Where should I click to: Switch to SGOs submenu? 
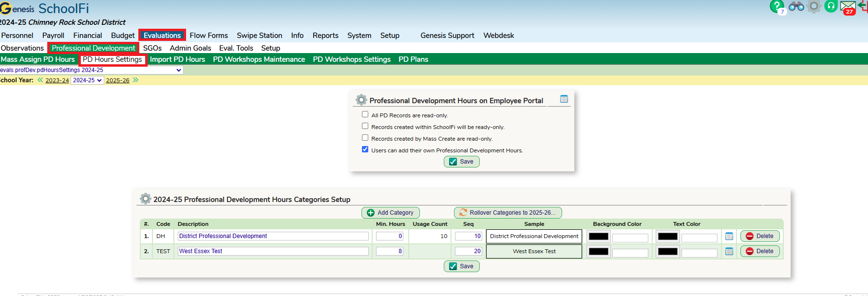(x=152, y=48)
